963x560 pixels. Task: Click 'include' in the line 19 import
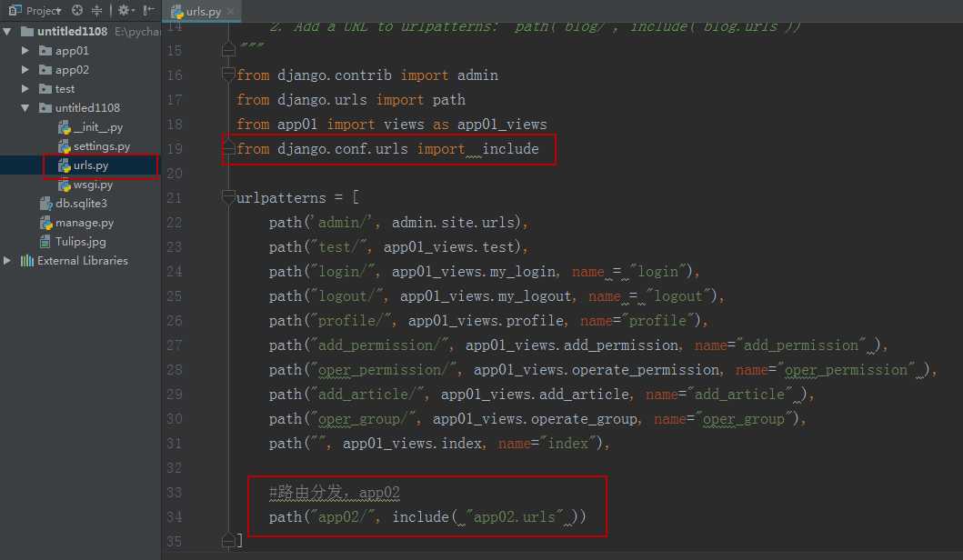click(510, 148)
